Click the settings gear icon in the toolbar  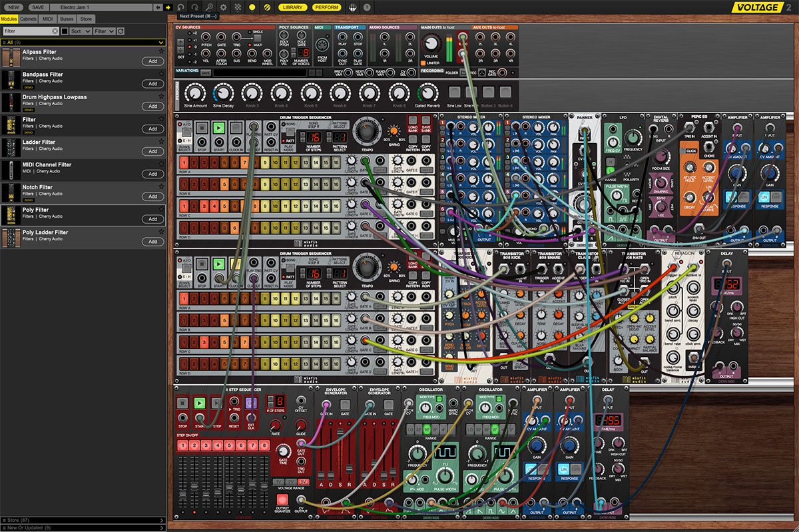click(224, 7)
